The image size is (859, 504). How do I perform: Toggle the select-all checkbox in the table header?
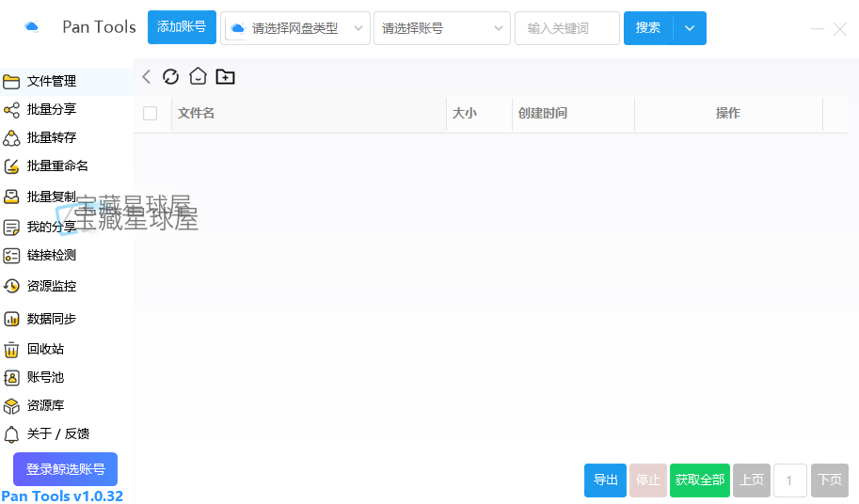point(151,113)
